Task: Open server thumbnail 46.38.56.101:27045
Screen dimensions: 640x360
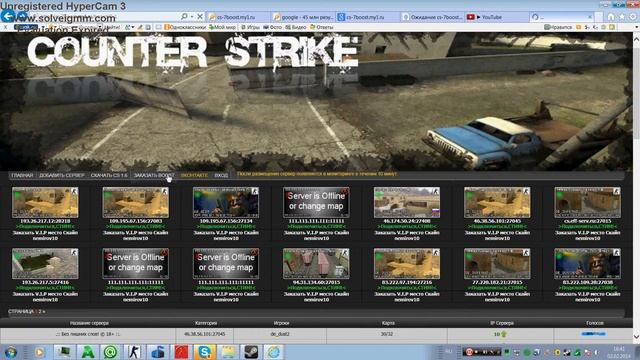Action: (x=497, y=202)
